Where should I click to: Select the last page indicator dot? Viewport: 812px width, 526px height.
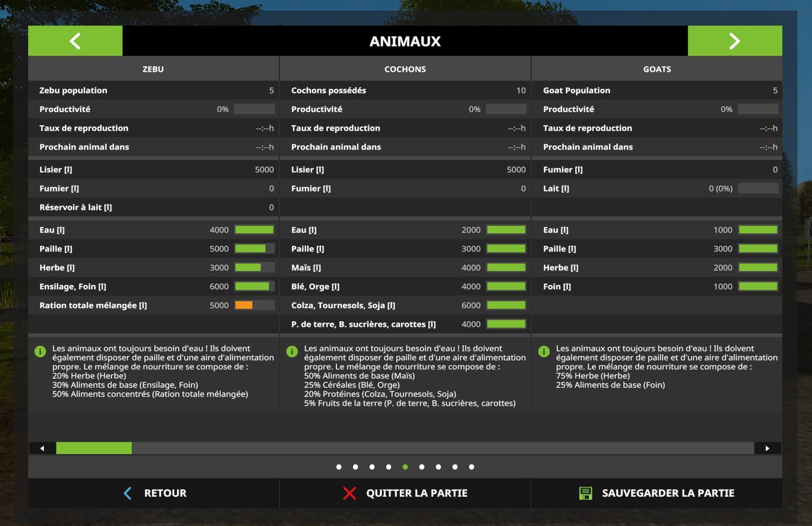click(472, 467)
